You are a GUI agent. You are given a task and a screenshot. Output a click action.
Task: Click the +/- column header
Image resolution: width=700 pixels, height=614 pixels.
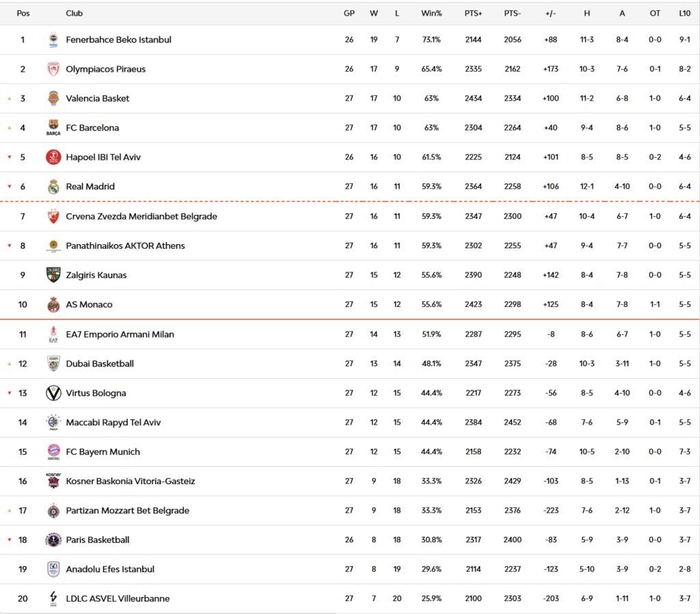click(x=550, y=13)
